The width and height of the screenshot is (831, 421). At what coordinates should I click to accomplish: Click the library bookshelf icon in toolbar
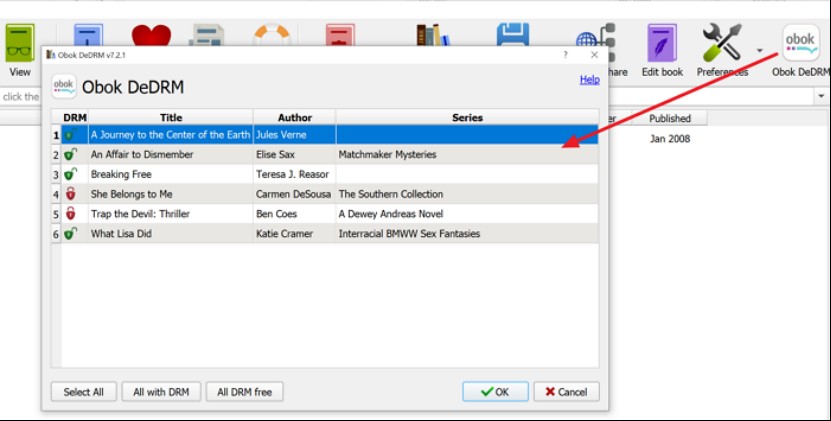(432, 35)
